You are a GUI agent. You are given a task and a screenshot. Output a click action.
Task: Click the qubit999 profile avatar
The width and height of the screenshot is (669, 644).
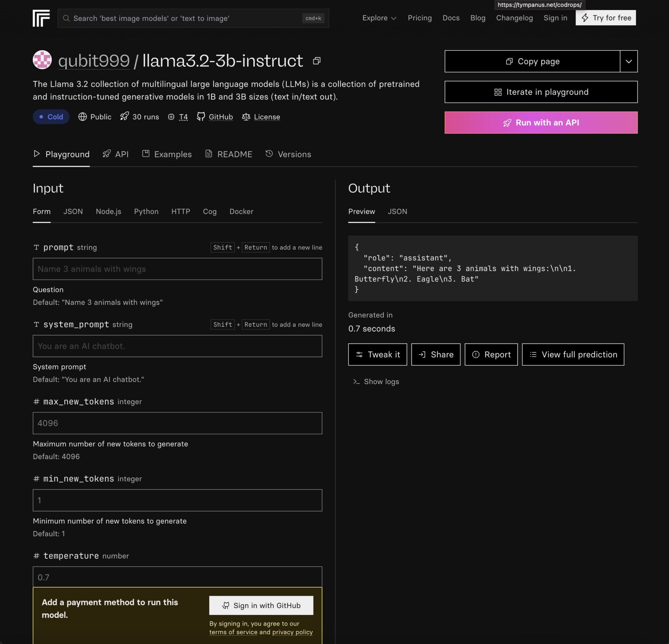[42, 60]
